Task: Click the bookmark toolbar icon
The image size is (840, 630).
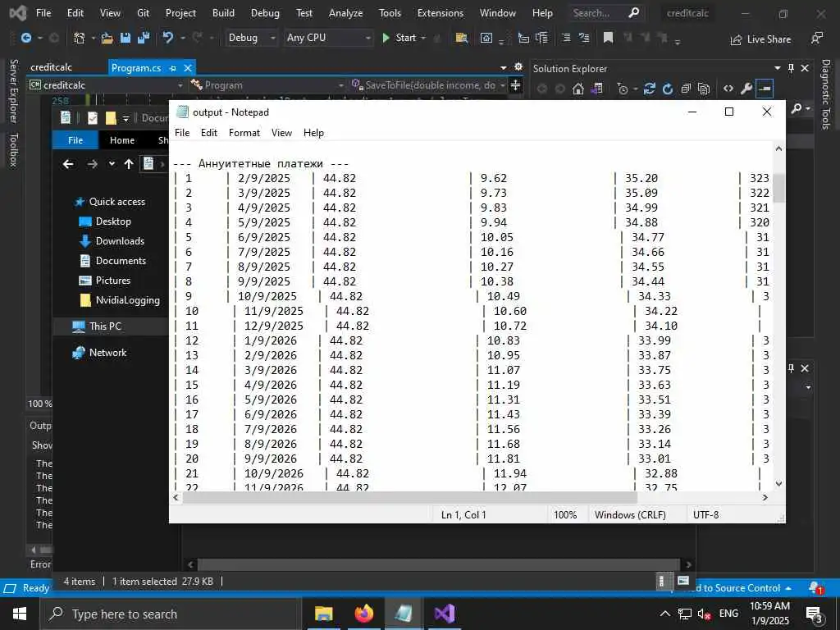Action: (608, 38)
